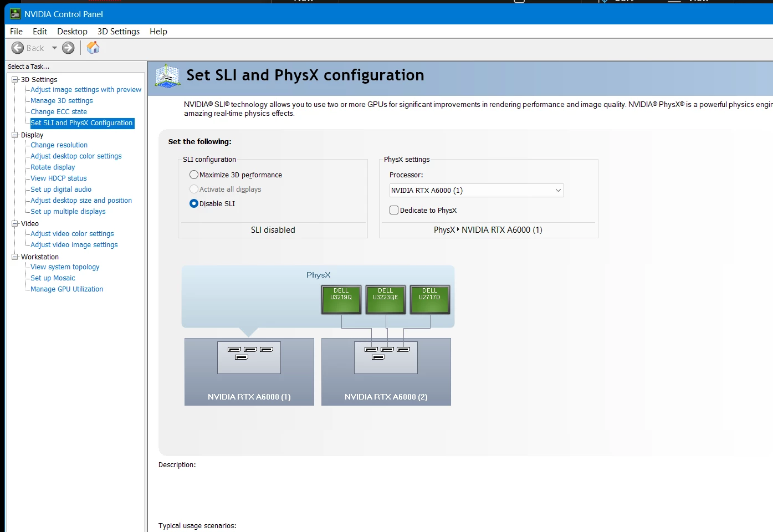Open Manage 3D settings
Viewport: 773px width, 532px height.
(62, 101)
